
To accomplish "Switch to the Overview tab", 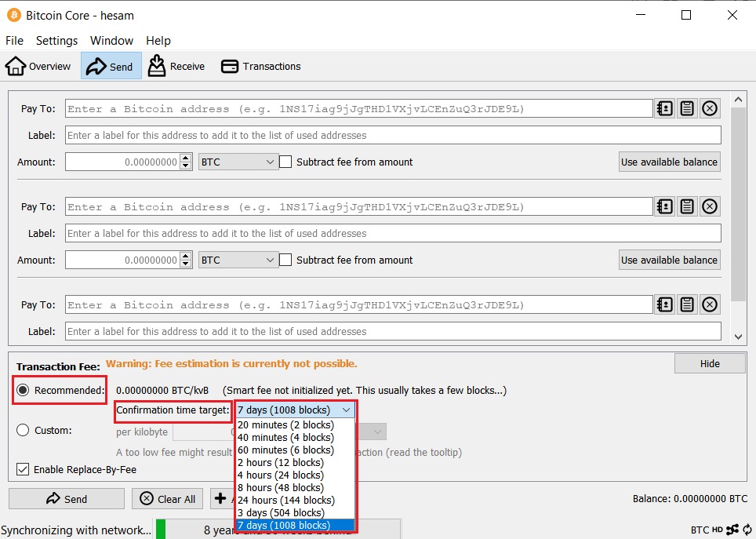I will 38,66.
